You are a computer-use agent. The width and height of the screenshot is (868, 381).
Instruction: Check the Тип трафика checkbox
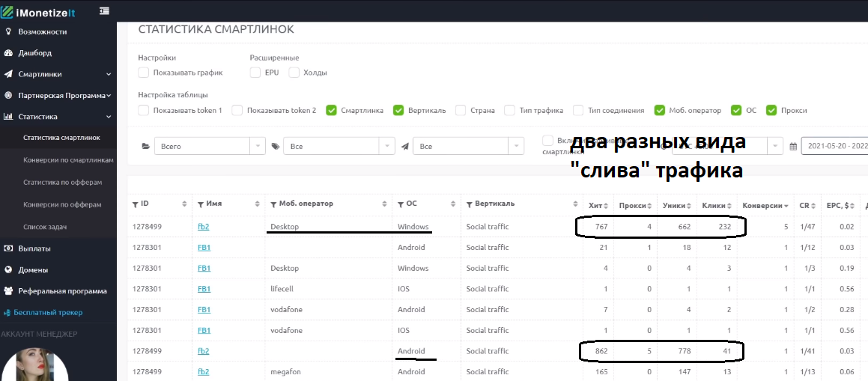point(510,110)
